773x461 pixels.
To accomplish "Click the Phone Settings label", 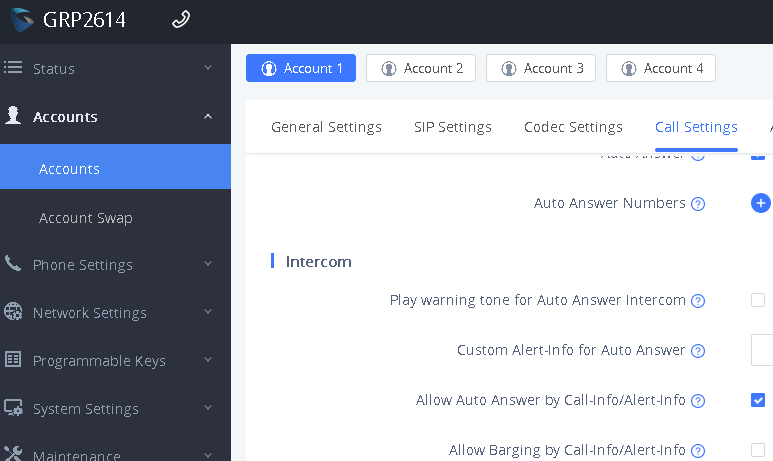I will click(x=82, y=265).
